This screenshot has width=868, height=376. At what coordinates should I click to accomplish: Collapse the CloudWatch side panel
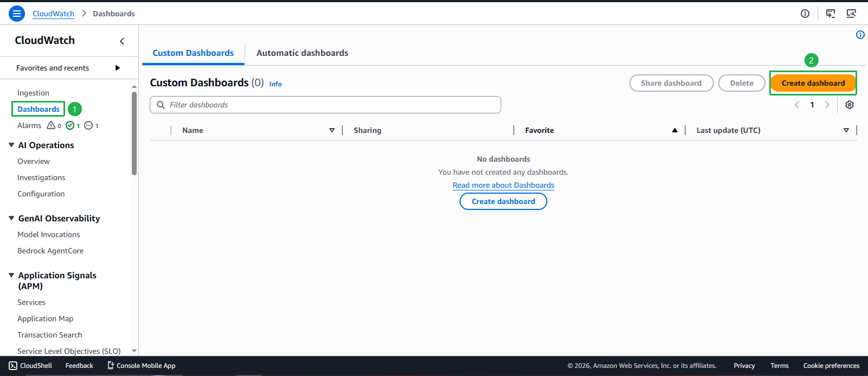(122, 41)
